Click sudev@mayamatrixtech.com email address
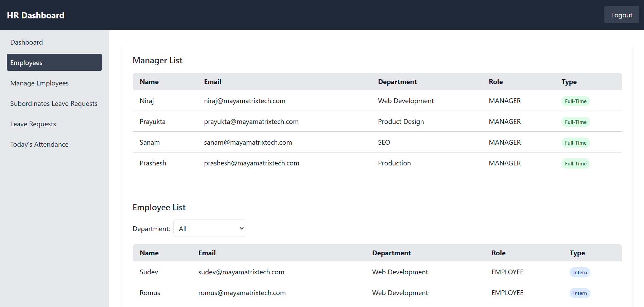This screenshot has height=307, width=644. pos(241,272)
